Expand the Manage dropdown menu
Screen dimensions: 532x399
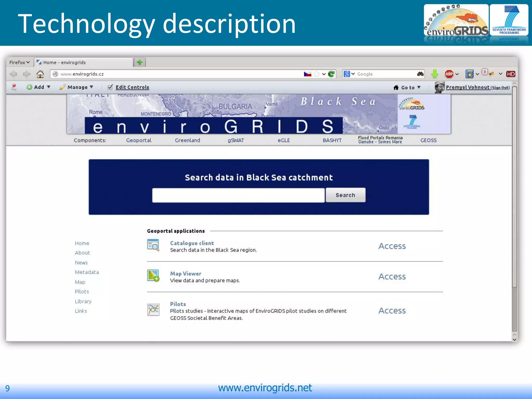pos(76,87)
